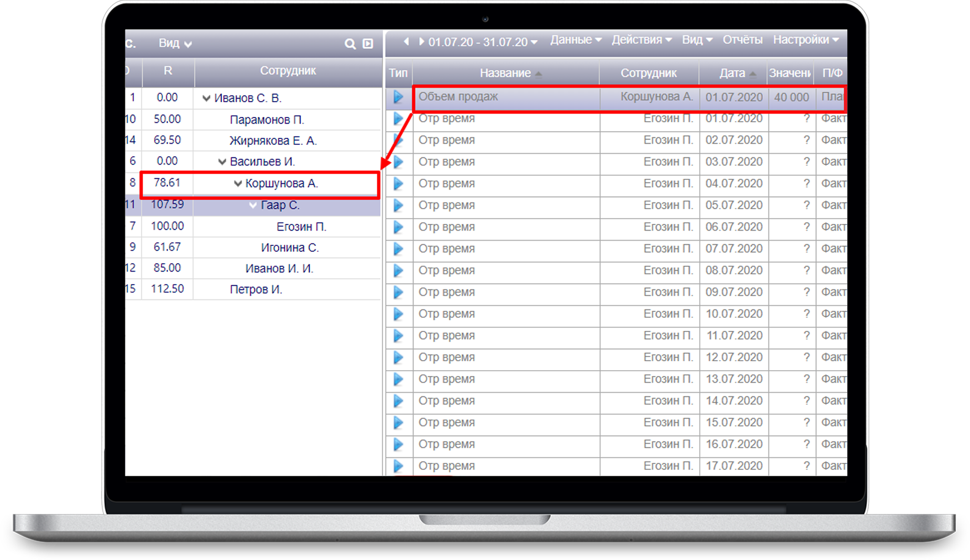This screenshot has height=560, width=970.
Task: Click blue play icon in Объем продаж row
Action: click(399, 97)
